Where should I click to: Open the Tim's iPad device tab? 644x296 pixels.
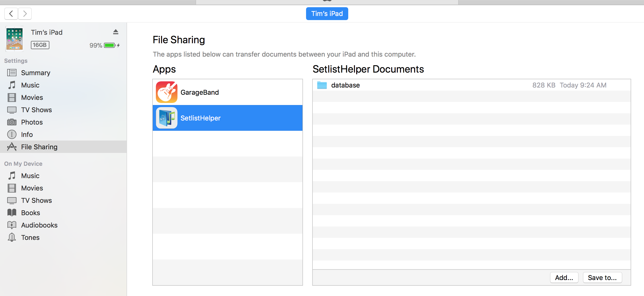pyautogui.click(x=327, y=13)
